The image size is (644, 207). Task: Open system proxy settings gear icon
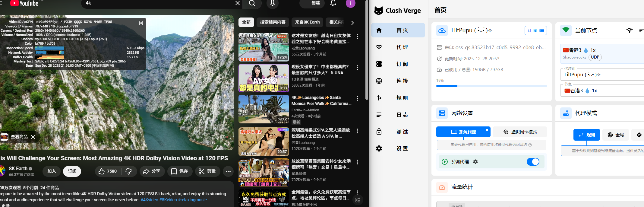475,162
